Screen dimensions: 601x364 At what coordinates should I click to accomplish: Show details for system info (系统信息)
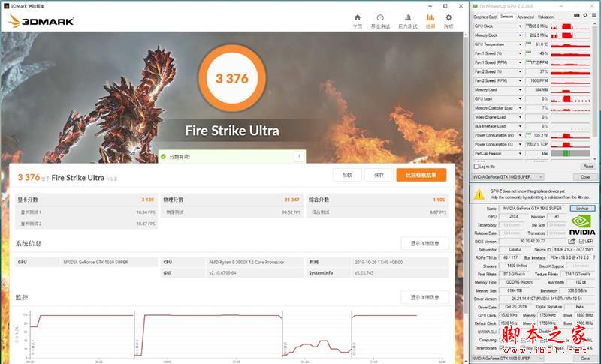424,243
